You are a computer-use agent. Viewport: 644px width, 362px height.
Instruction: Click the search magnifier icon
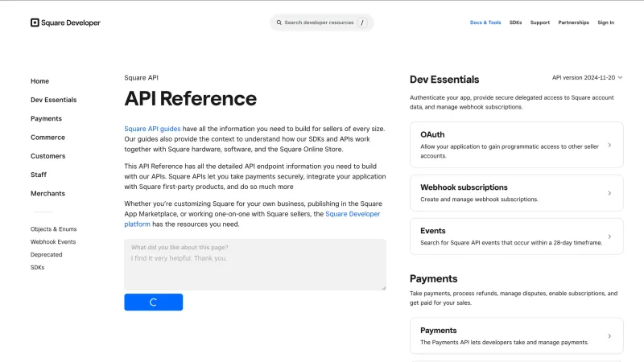point(279,23)
